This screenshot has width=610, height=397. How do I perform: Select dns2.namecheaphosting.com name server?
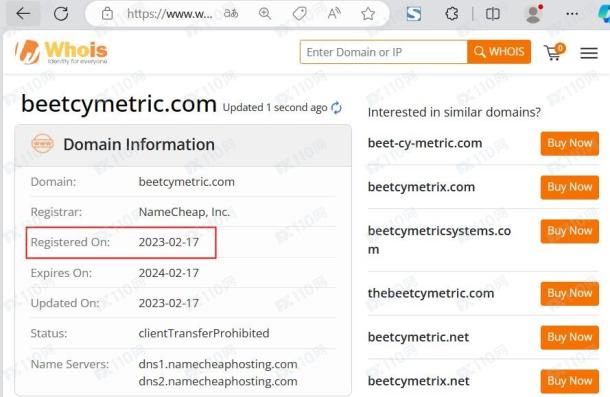[218, 381]
